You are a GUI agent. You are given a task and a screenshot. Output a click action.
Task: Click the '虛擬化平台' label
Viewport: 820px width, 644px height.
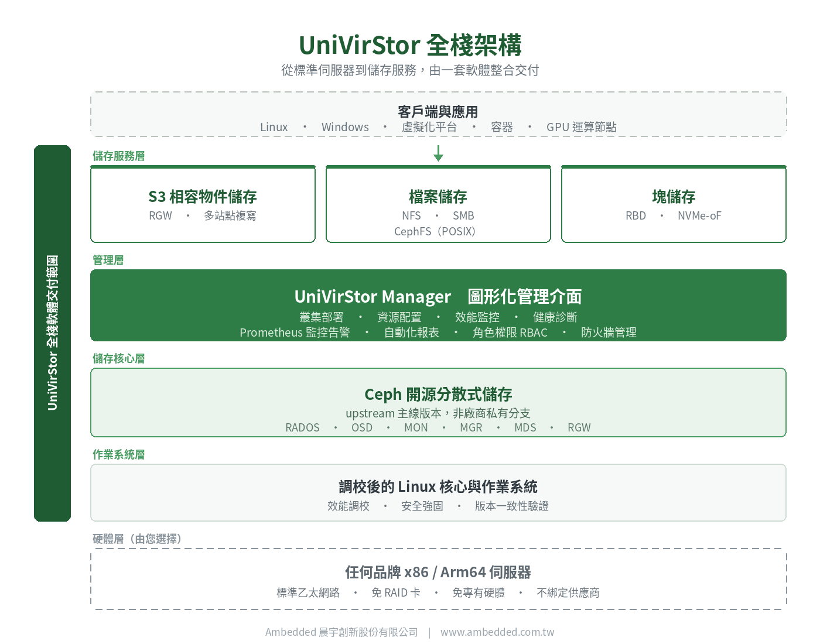click(x=429, y=127)
